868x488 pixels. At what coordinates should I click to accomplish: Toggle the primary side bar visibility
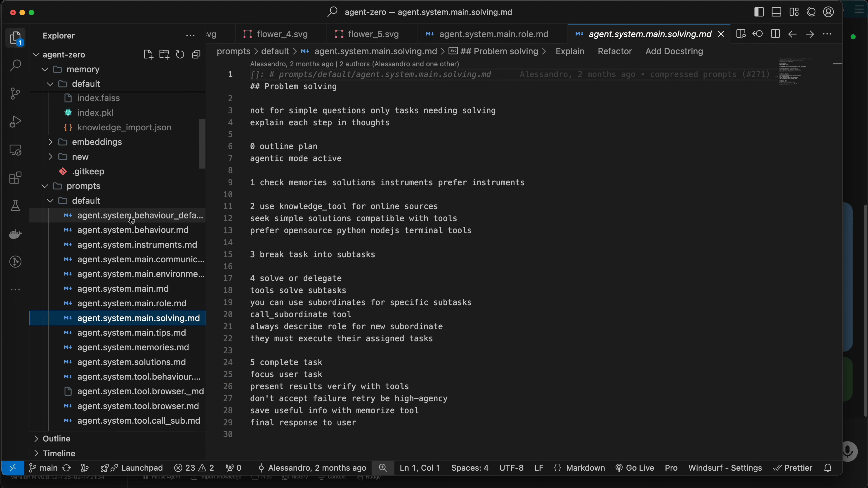(x=759, y=12)
